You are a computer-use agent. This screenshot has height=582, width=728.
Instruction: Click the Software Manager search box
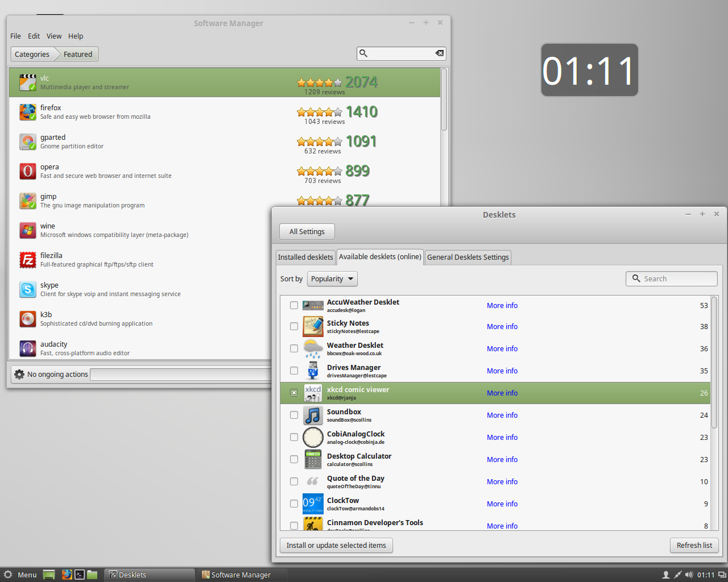pyautogui.click(x=402, y=53)
